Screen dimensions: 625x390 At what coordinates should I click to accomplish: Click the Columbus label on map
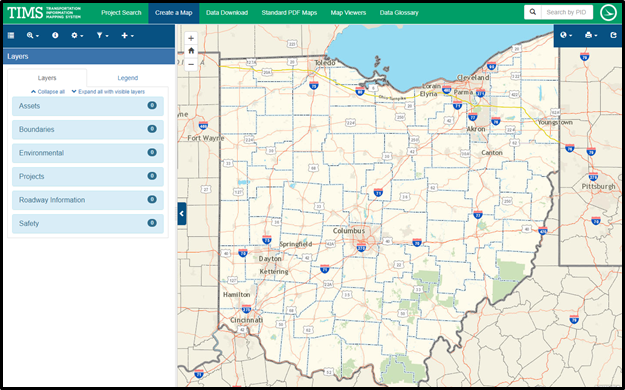349,231
